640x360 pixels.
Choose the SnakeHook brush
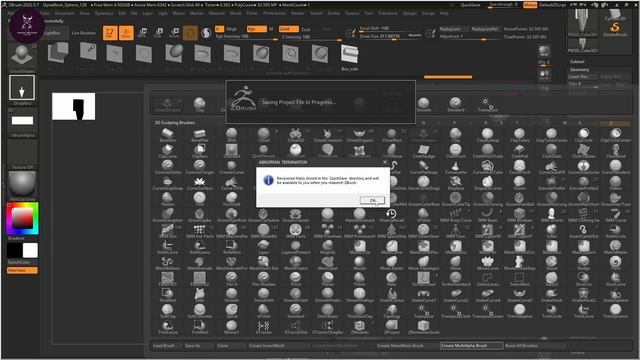pos(551,295)
